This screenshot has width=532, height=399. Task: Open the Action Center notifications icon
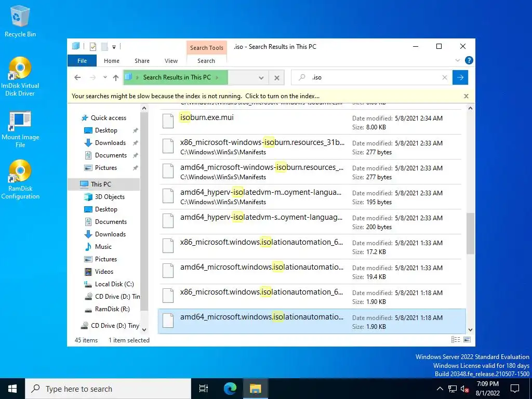(515, 389)
